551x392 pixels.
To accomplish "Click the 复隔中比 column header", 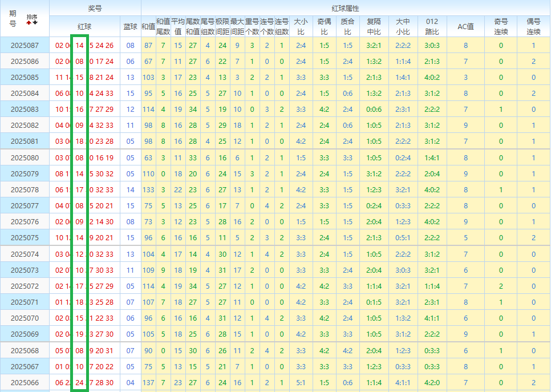I will (374, 26).
